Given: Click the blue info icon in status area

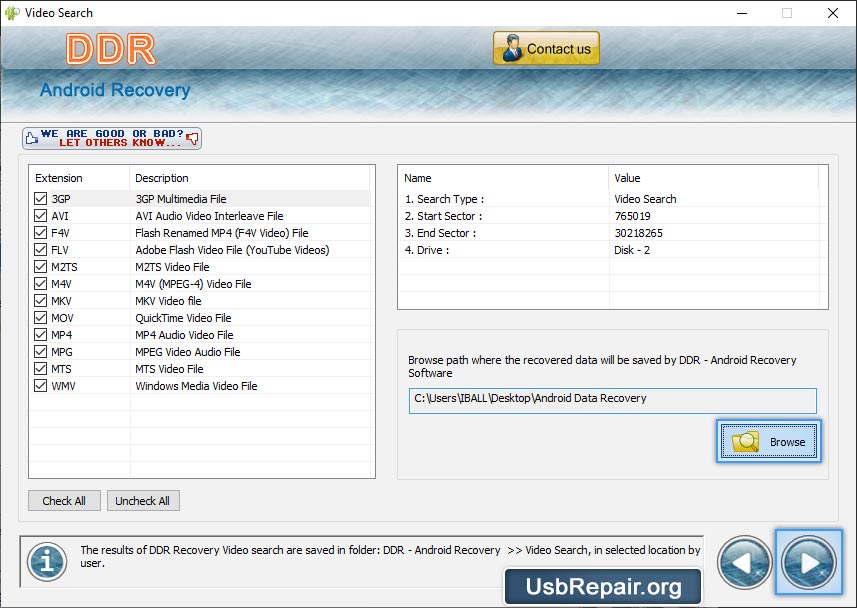Looking at the screenshot, I should [x=47, y=562].
